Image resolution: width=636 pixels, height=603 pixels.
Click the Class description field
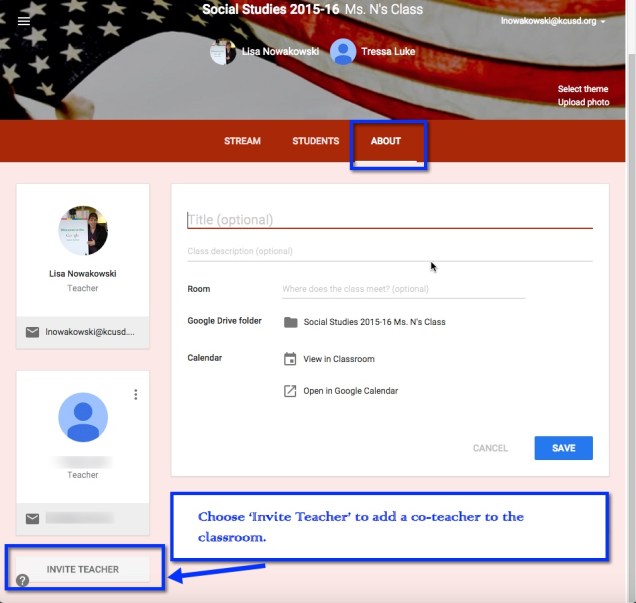coord(389,251)
